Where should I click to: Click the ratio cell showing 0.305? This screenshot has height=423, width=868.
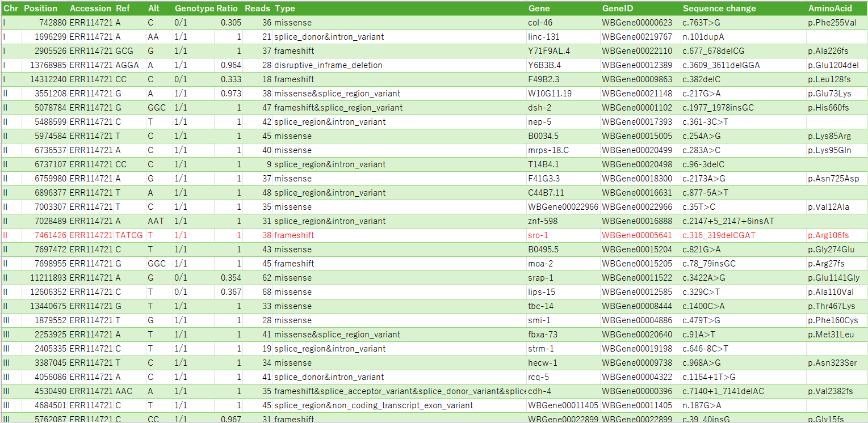tap(230, 23)
